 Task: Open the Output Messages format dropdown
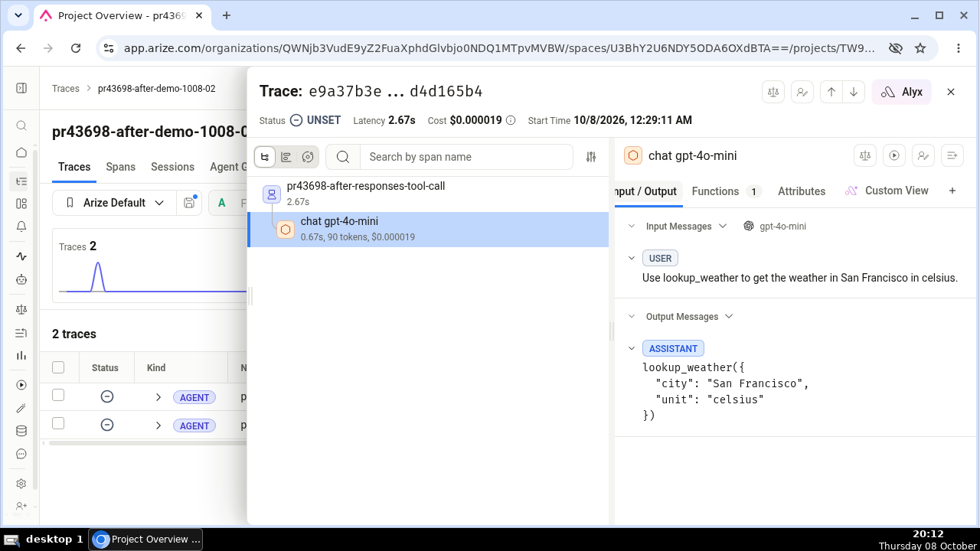coord(729,317)
